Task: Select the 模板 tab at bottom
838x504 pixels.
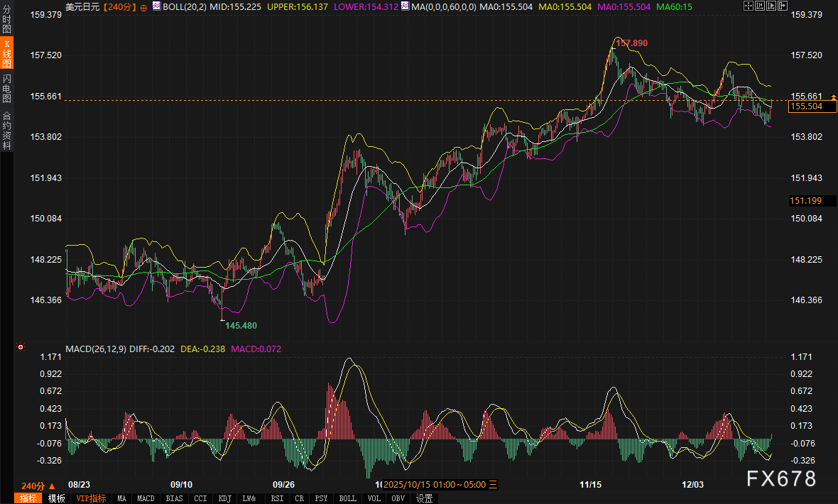Action: coord(57,498)
